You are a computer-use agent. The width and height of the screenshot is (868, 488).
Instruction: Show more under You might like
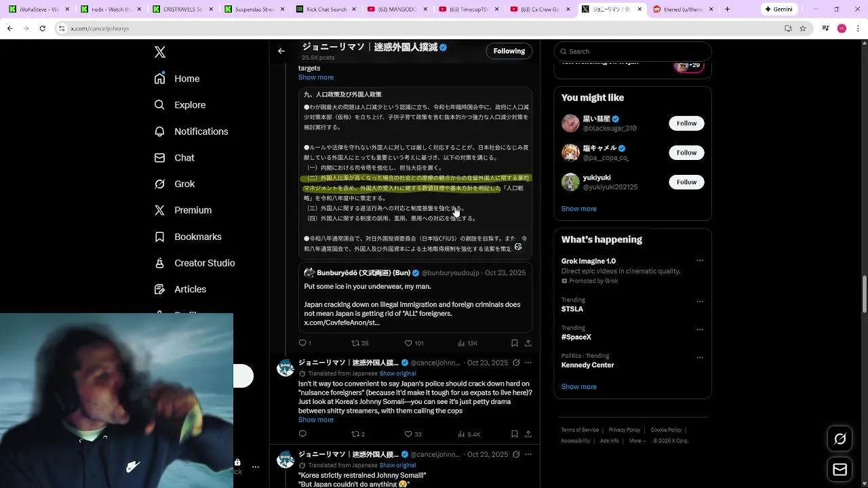pos(579,209)
